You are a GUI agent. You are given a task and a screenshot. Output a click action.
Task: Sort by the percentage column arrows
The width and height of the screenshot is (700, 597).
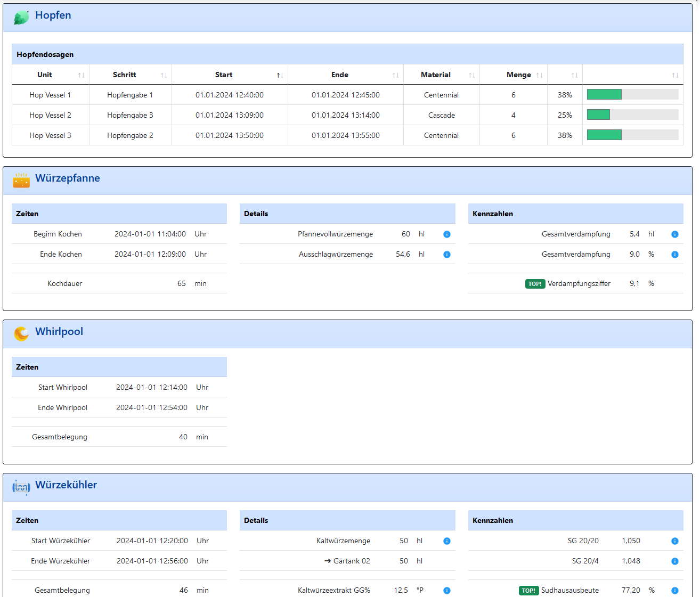(x=575, y=75)
